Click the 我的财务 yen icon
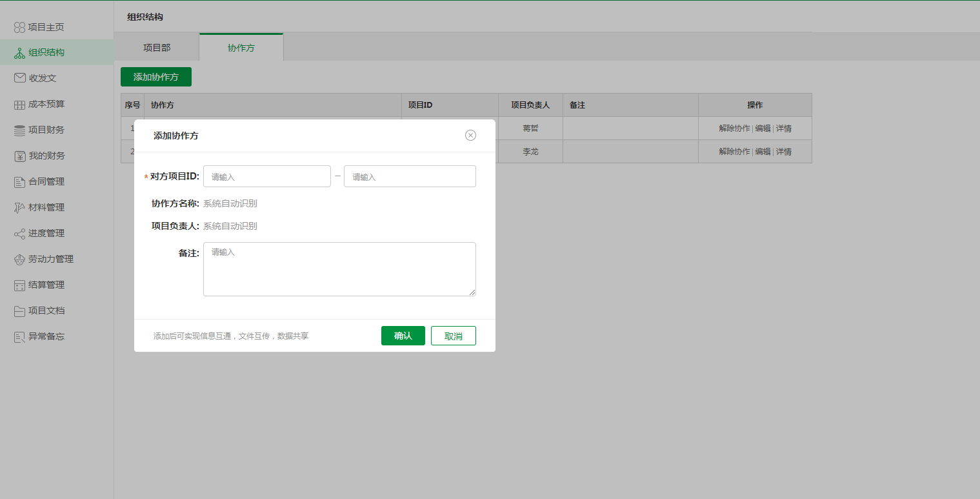The image size is (980, 499). pos(19,156)
